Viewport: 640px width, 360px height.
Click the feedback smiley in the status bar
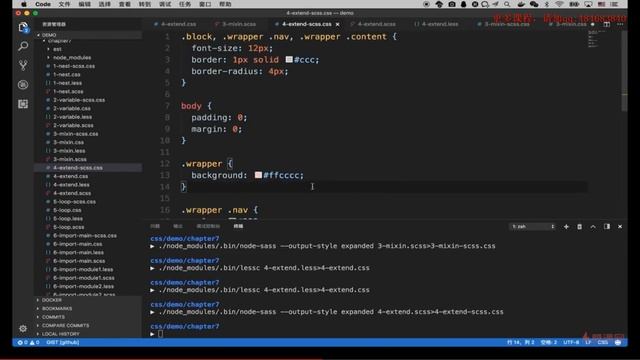tap(618, 342)
